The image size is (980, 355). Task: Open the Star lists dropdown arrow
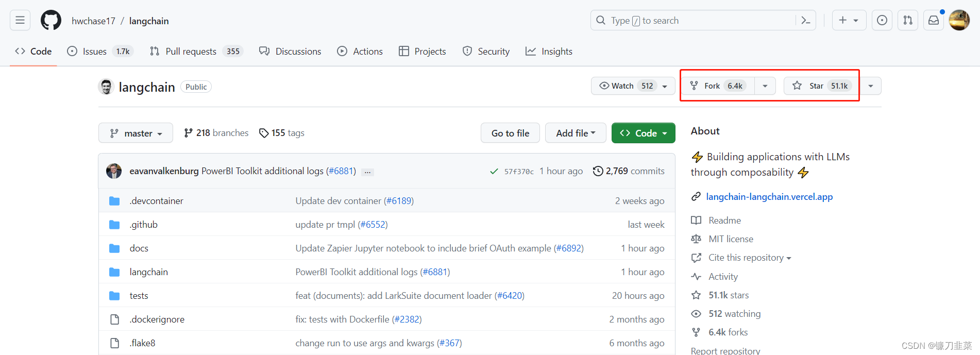871,86
